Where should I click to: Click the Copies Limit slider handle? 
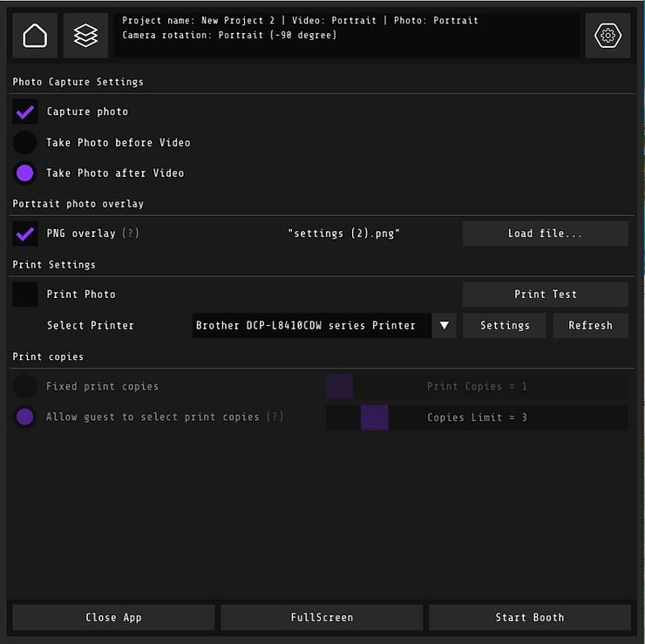[374, 417]
